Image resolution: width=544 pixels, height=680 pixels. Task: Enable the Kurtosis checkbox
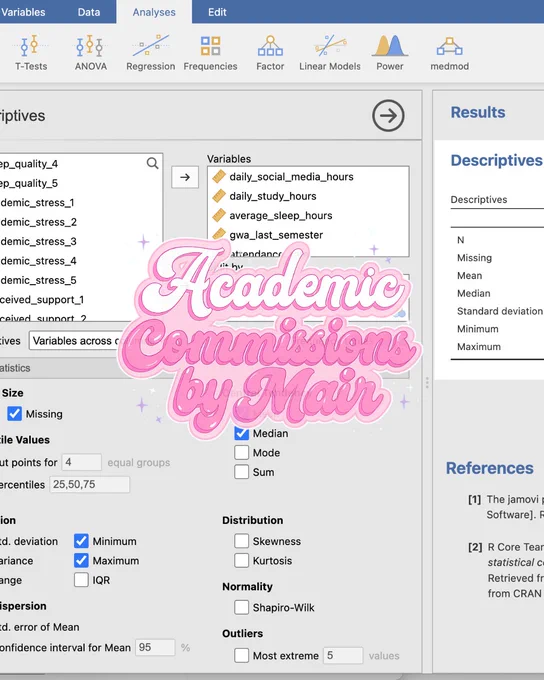(x=242, y=560)
